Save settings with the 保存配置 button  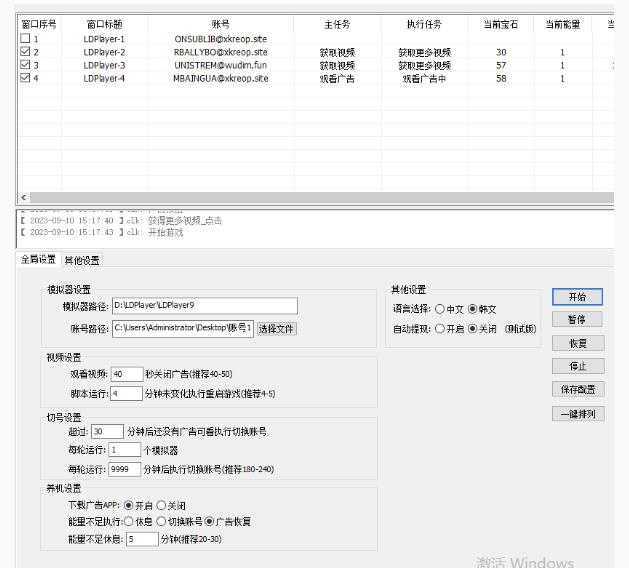click(x=577, y=390)
